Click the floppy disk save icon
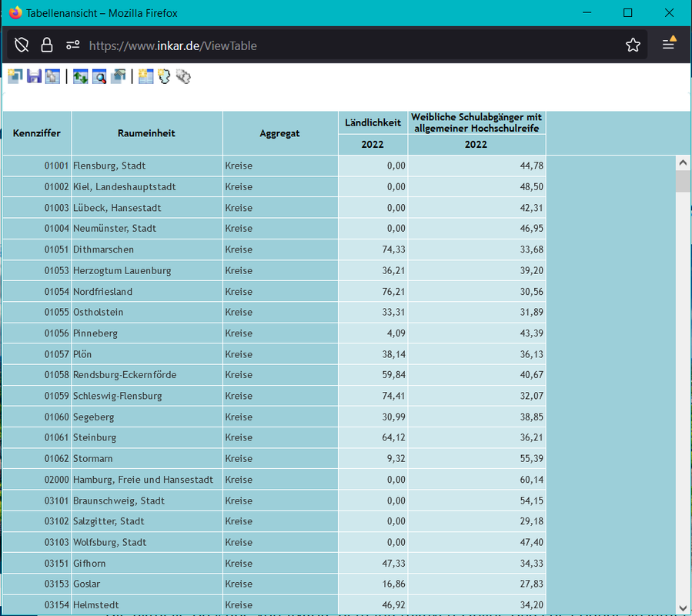The height and width of the screenshot is (616, 692). point(34,76)
